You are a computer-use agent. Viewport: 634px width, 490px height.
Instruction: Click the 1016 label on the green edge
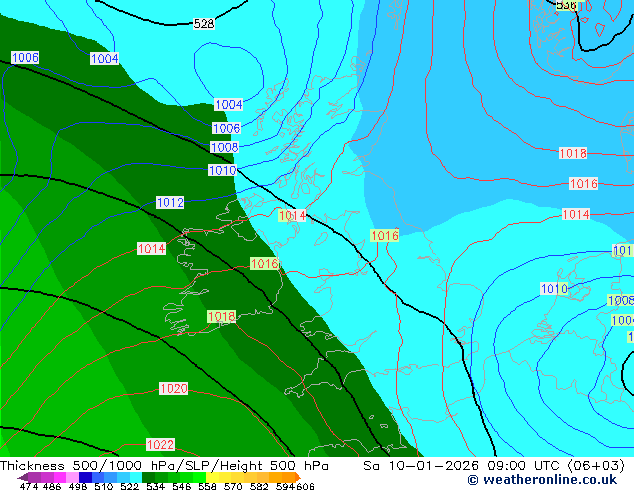point(264,264)
